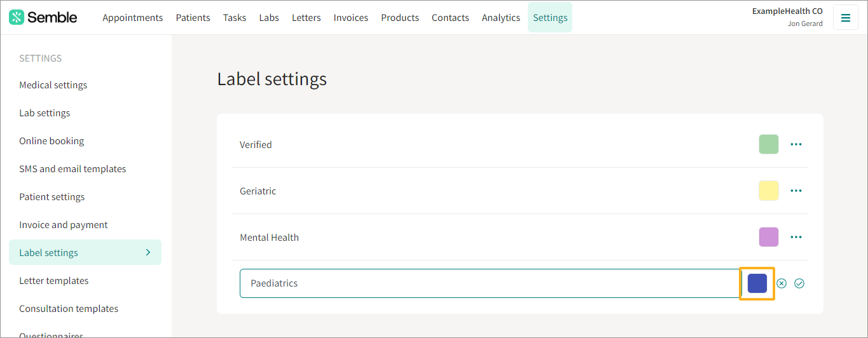This screenshot has width=868, height=338.
Task: Open the ExampleHealth CO account menu
Action: [787, 17]
